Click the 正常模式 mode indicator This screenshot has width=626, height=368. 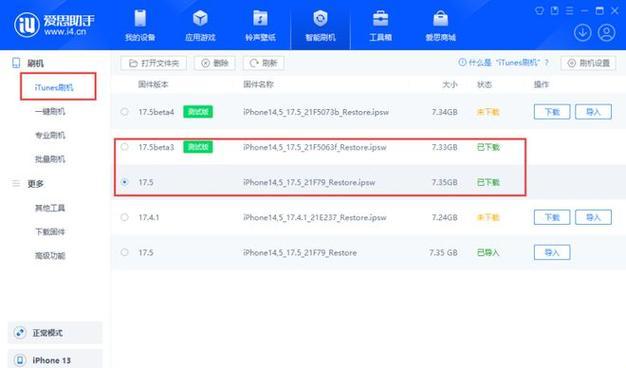pos(55,332)
